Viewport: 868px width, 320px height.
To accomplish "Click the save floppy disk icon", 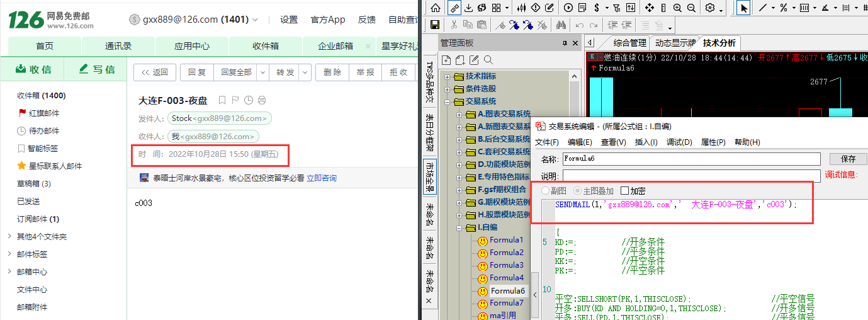I will click(434, 25).
